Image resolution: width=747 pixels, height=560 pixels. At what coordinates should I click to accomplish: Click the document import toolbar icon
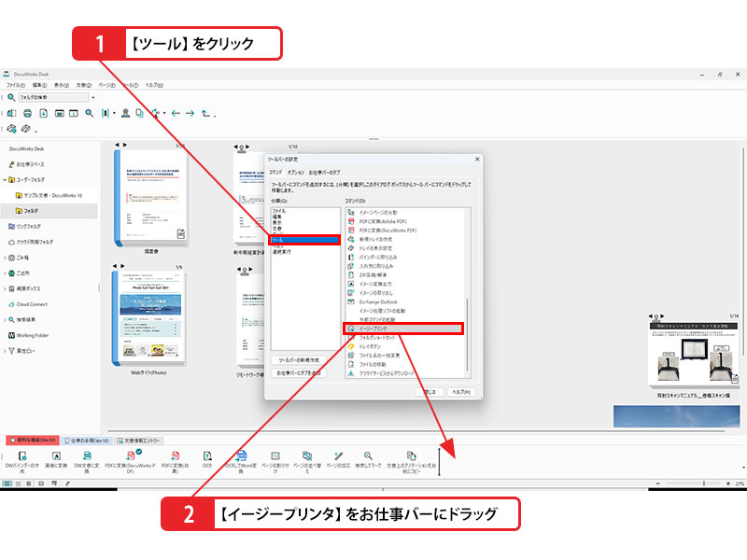tap(43, 113)
